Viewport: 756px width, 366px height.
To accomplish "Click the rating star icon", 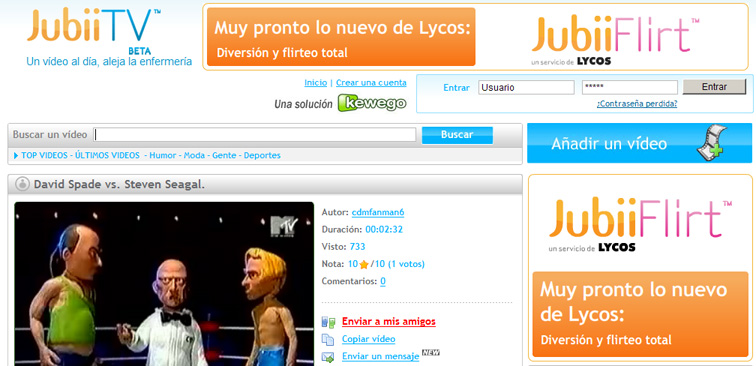I will tap(364, 264).
